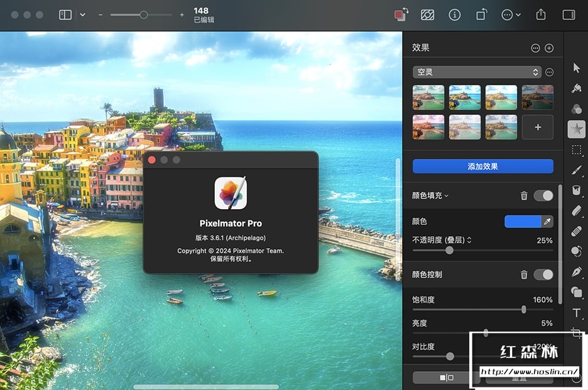Click the rotate canvas toolbar icon
Image resolution: width=588 pixels, height=390 pixels.
pos(481,14)
